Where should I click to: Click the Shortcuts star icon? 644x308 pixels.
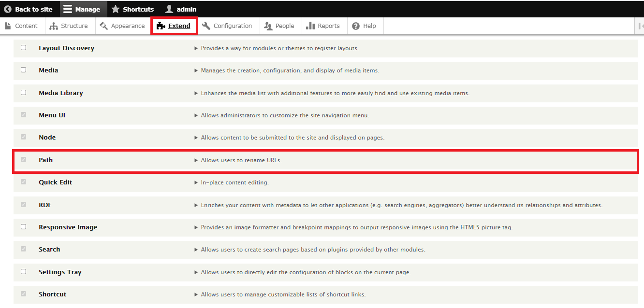[x=116, y=9]
